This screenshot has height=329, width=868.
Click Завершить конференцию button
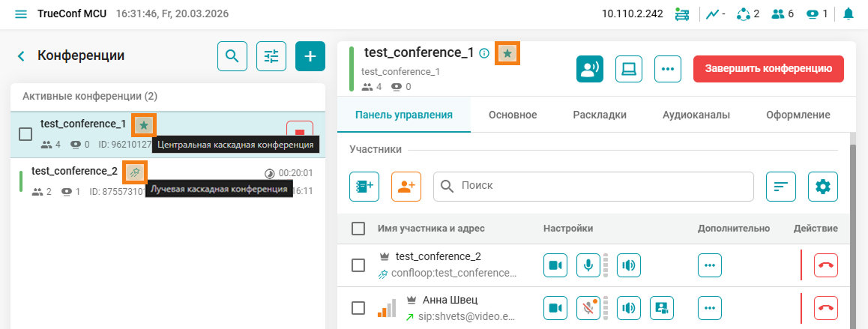point(768,69)
